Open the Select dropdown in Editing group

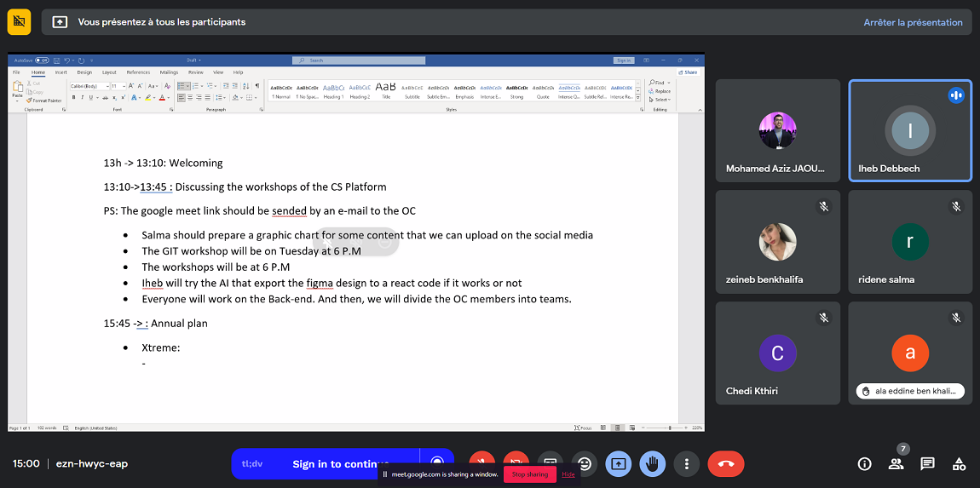point(660,100)
